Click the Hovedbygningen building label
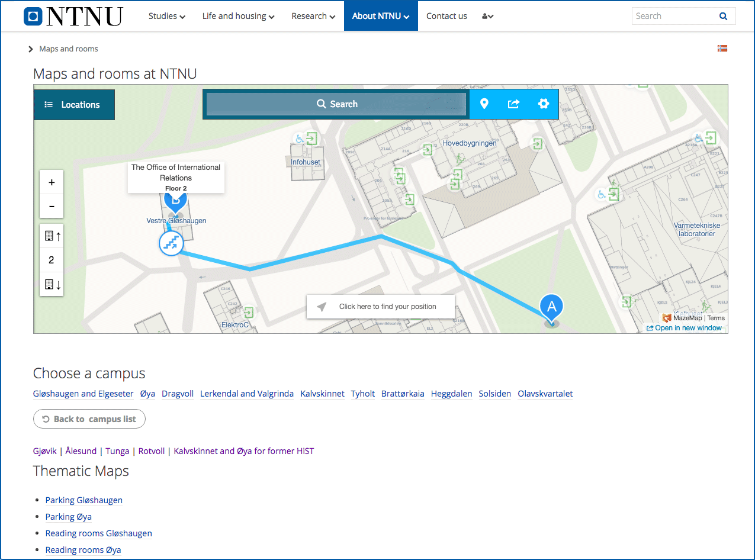The height and width of the screenshot is (560, 755). pos(470,143)
